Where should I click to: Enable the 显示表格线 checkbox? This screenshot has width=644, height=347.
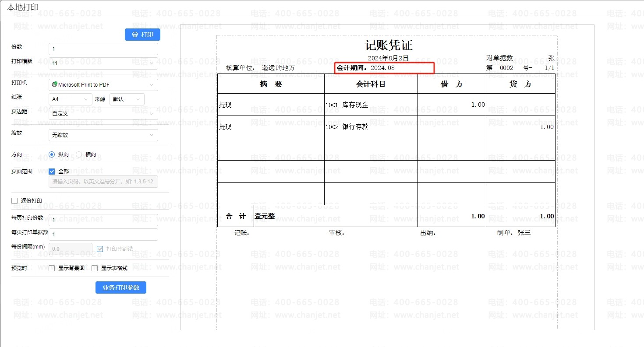pos(95,268)
